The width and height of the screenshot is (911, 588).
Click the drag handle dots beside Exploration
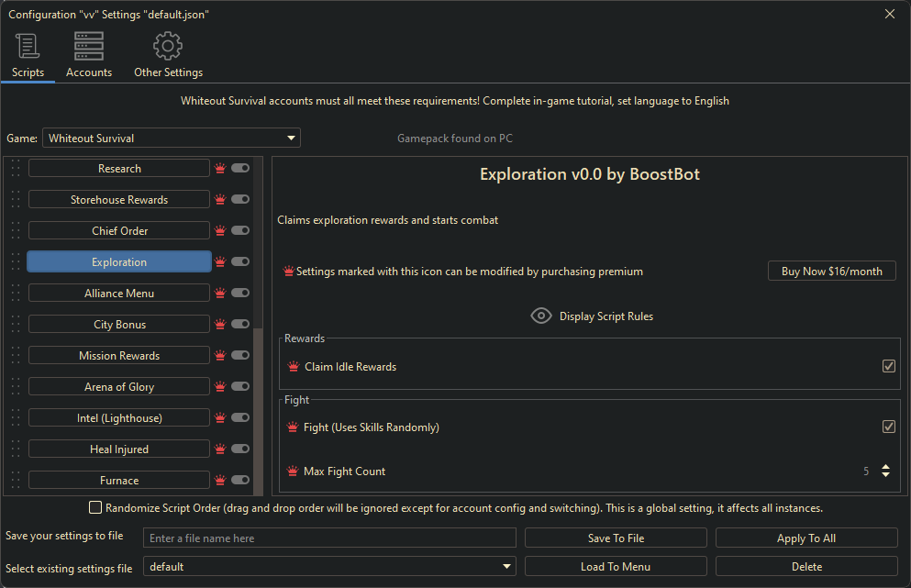(x=16, y=261)
